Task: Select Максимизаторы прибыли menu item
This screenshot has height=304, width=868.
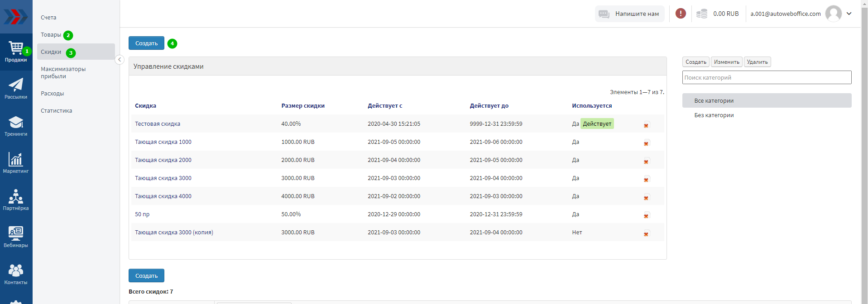Action: (x=63, y=73)
